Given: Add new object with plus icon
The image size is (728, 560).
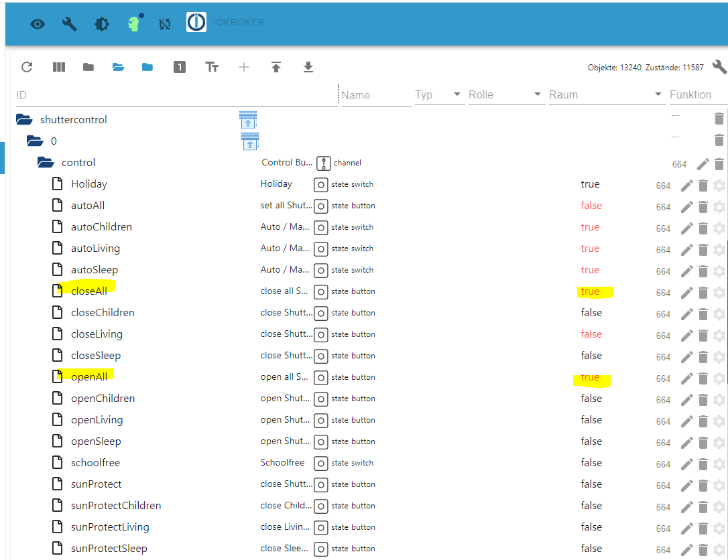Looking at the screenshot, I should [244, 67].
